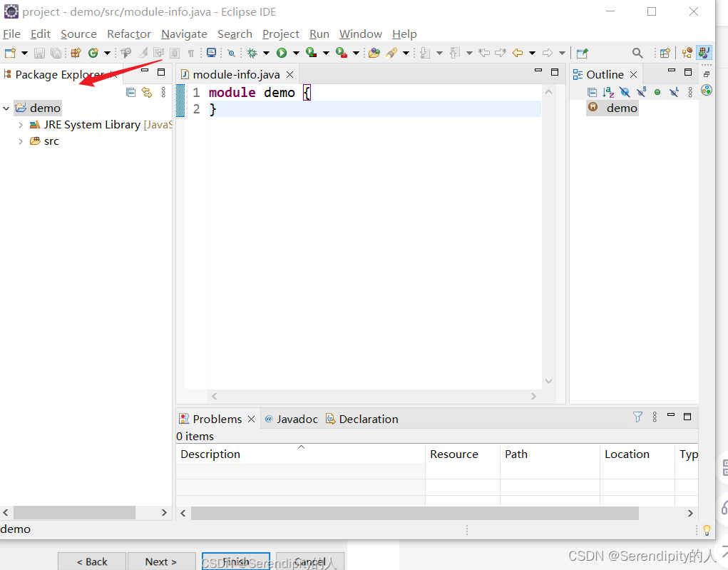
Task: Click the Skip All Breakpoints icon
Action: click(231, 53)
